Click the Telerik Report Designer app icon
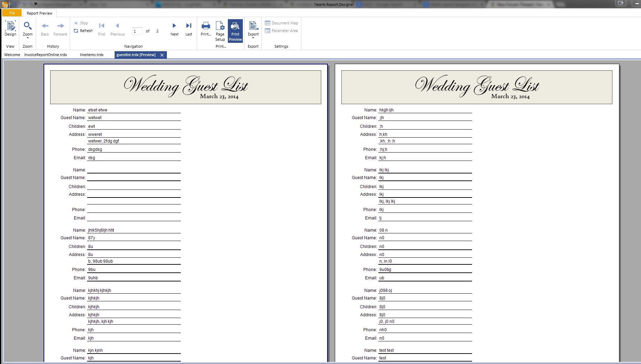 pyautogui.click(x=5, y=4)
